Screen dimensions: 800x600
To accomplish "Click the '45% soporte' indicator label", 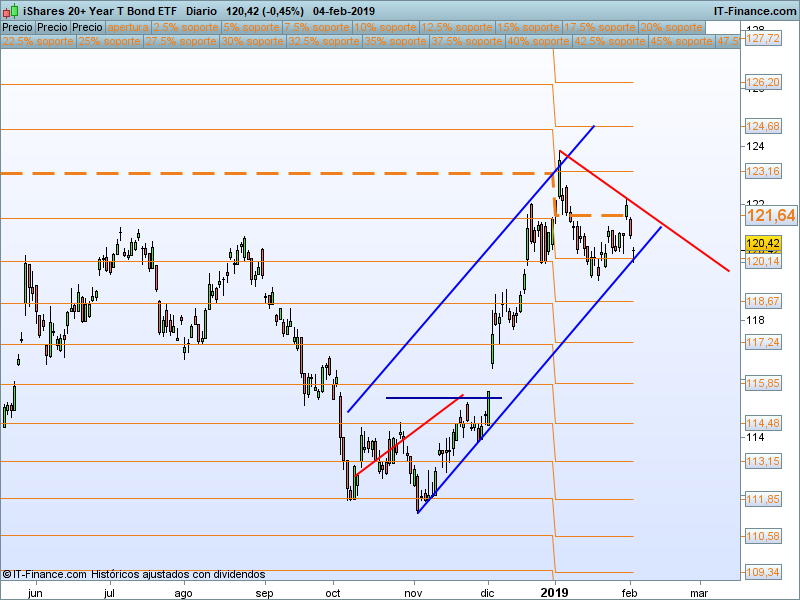I will coord(681,41).
